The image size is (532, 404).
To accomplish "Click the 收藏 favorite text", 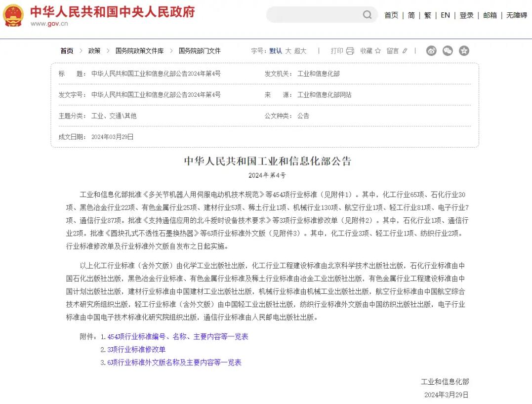I will tap(367, 51).
